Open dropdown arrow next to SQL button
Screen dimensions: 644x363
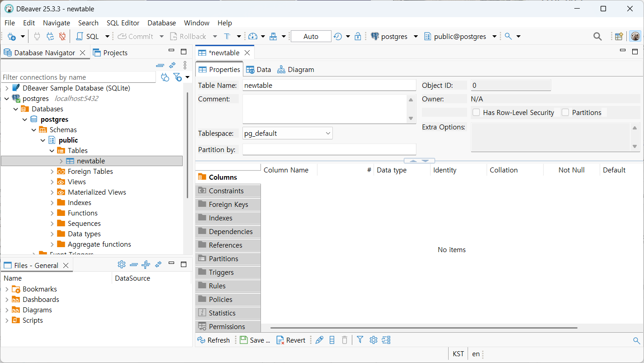tap(107, 37)
